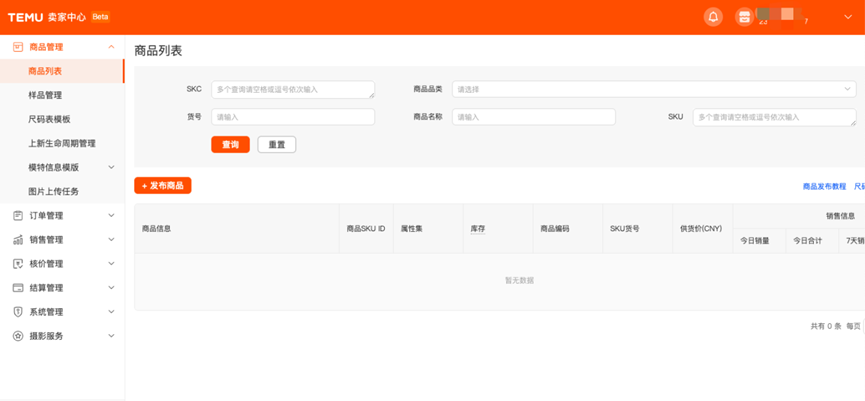The width and height of the screenshot is (865, 401).
Task: Expand the 结算管理 menu chevron
Action: [x=111, y=288]
